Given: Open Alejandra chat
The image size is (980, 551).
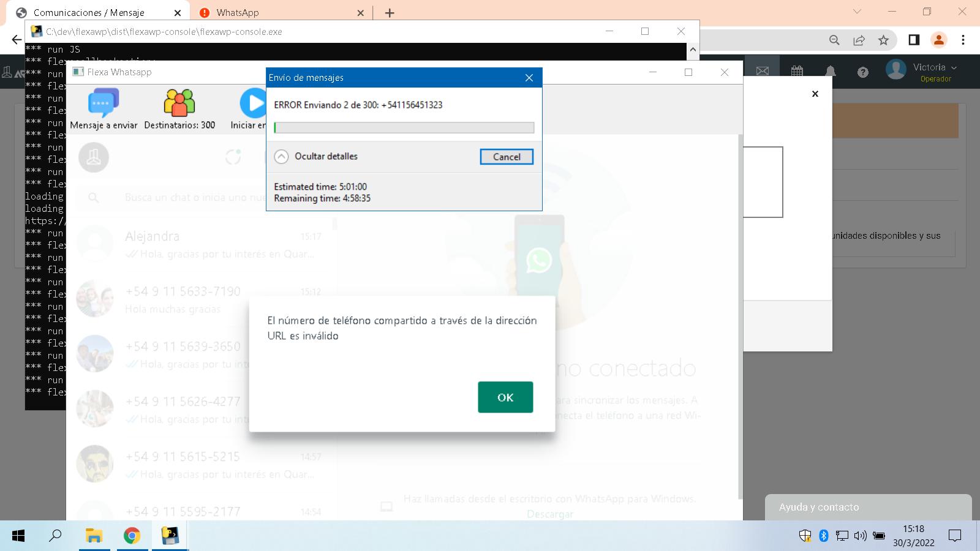Looking at the screenshot, I should click(202, 244).
